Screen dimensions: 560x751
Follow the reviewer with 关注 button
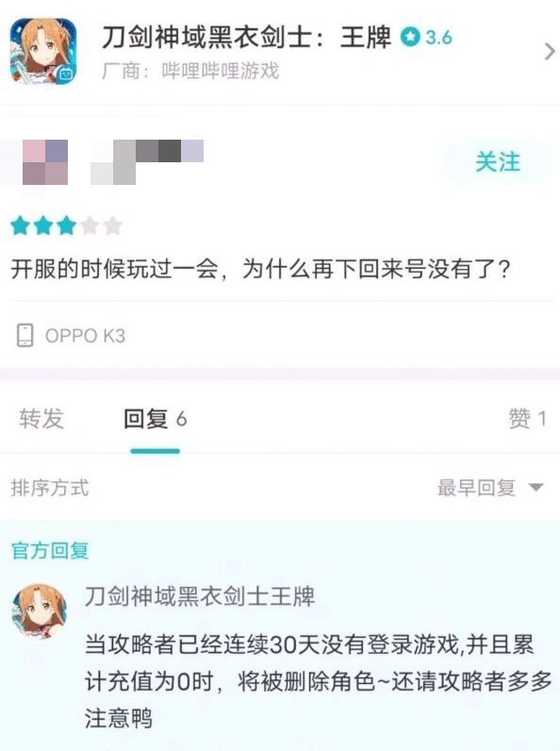click(498, 161)
